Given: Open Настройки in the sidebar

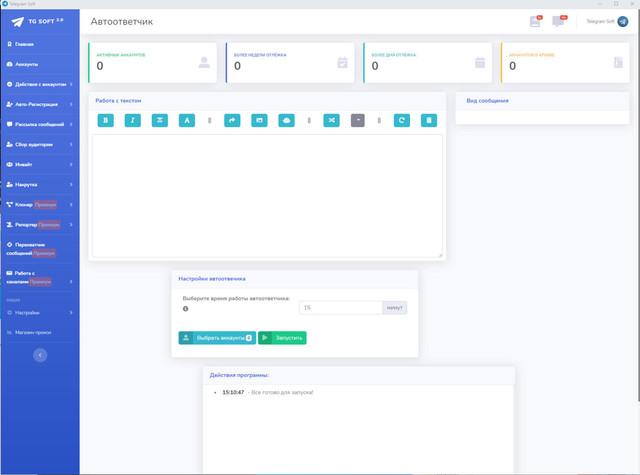Looking at the screenshot, I should [40, 313].
